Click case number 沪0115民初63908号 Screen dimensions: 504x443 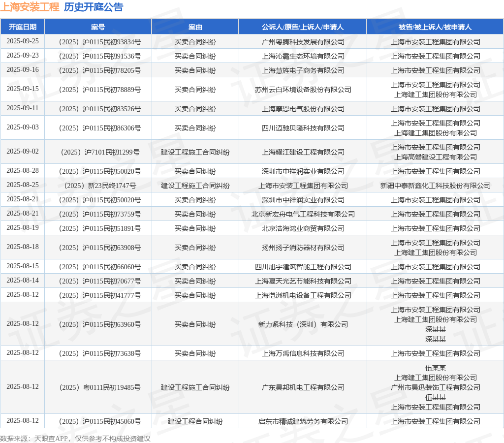pyautogui.click(x=100, y=248)
